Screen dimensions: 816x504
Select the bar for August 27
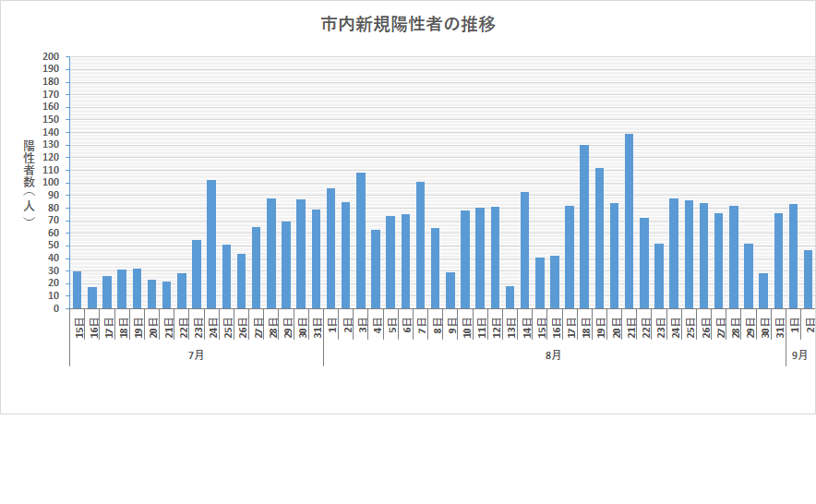(x=719, y=261)
